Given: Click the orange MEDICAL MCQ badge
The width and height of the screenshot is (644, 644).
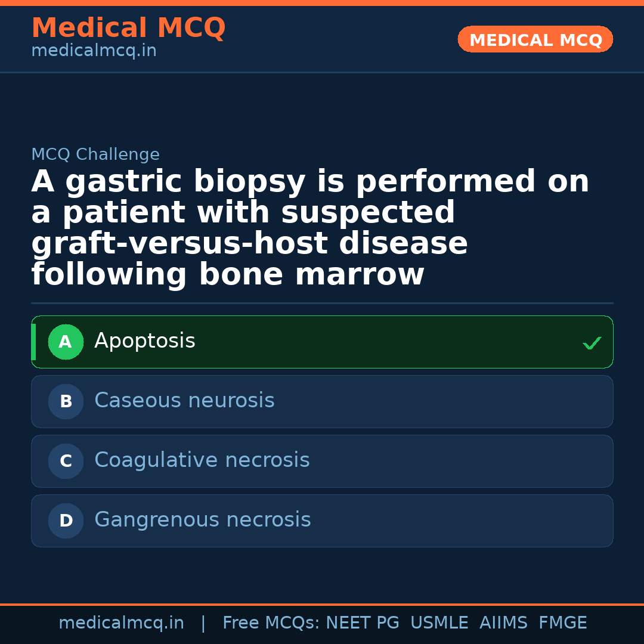Looking at the screenshot, I should coord(535,39).
